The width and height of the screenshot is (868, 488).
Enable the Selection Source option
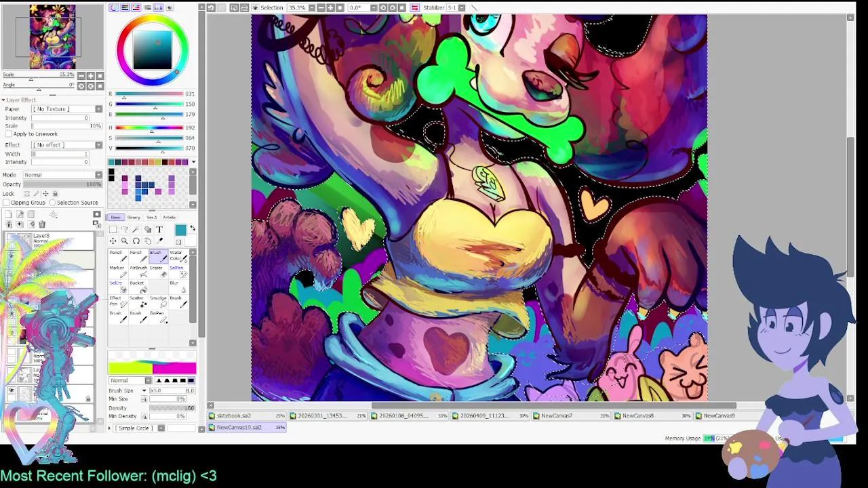coord(52,203)
